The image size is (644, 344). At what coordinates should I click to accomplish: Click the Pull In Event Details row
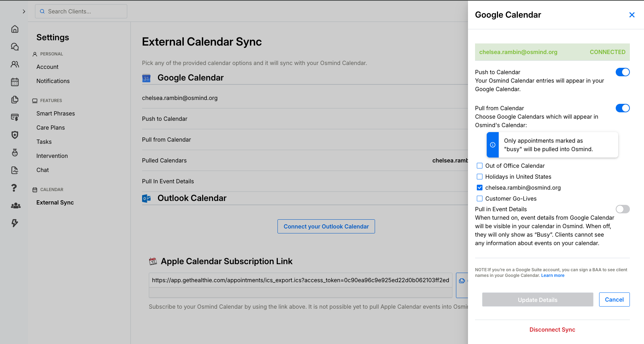(305, 181)
